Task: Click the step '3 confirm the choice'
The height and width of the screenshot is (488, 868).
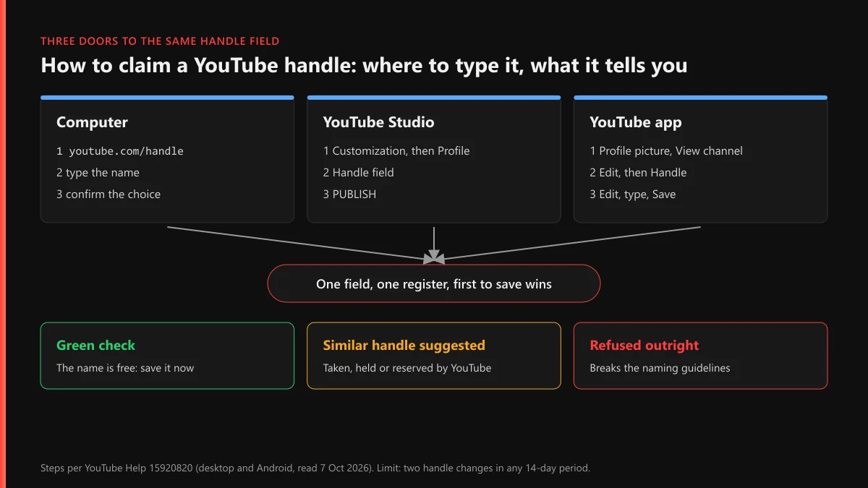Action: tap(109, 194)
